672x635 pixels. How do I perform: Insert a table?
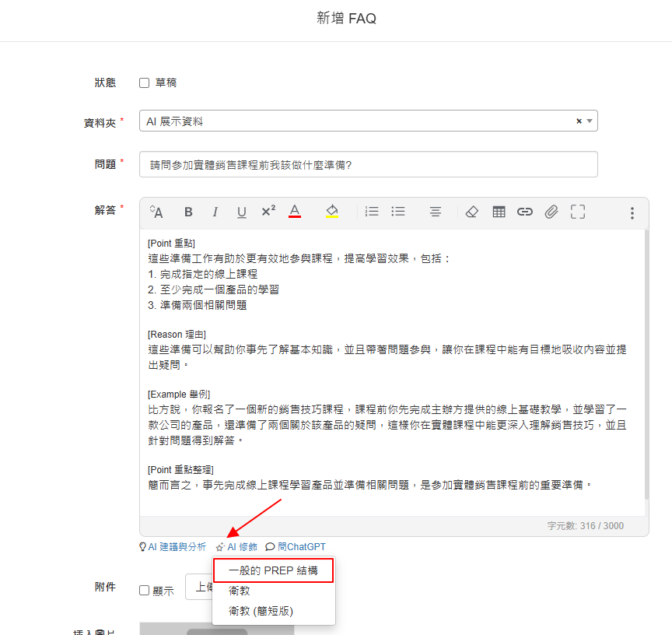(499, 212)
